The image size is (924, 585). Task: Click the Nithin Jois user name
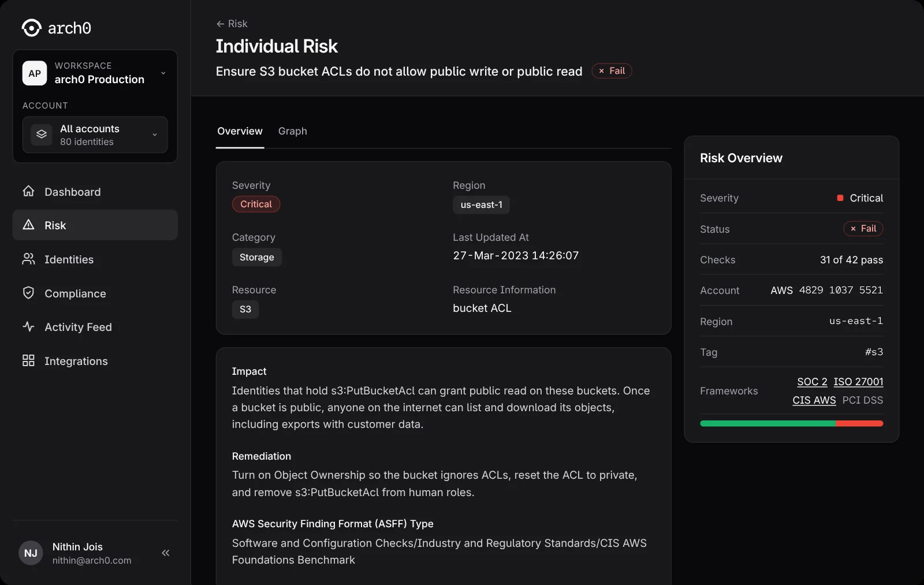tap(77, 547)
